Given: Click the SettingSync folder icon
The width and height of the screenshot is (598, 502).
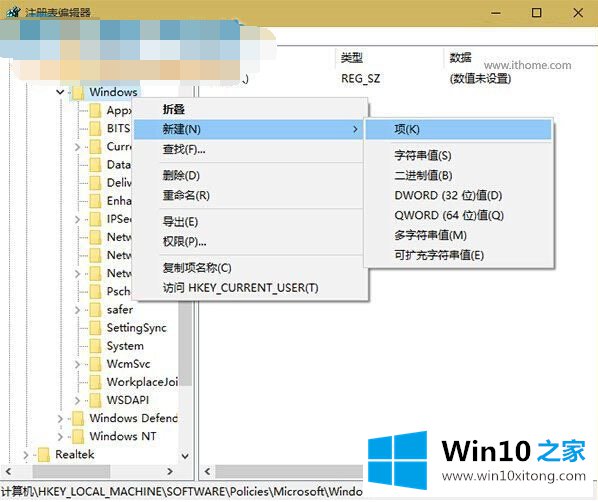Looking at the screenshot, I should 95,328.
